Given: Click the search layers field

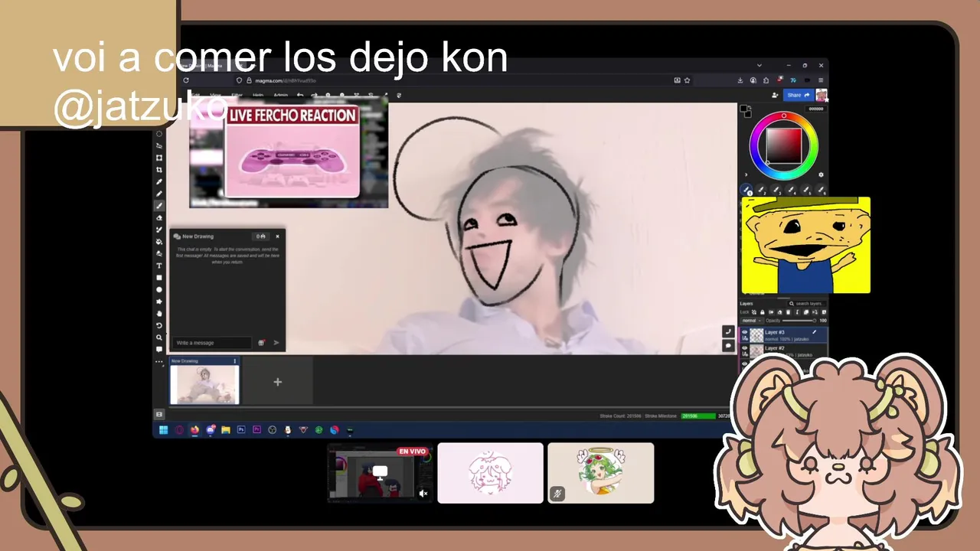Looking at the screenshot, I should point(806,304).
